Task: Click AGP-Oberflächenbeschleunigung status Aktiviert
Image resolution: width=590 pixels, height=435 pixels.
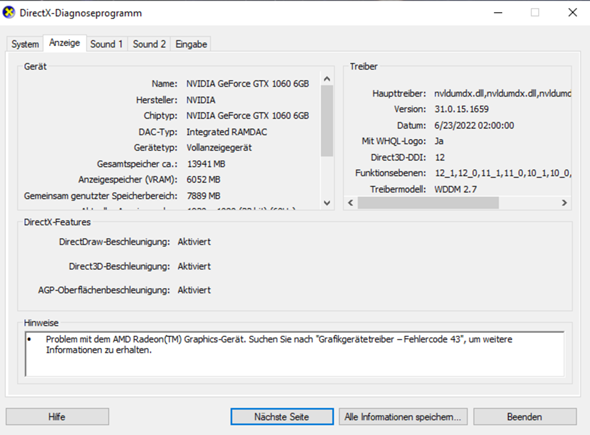Action: (194, 290)
